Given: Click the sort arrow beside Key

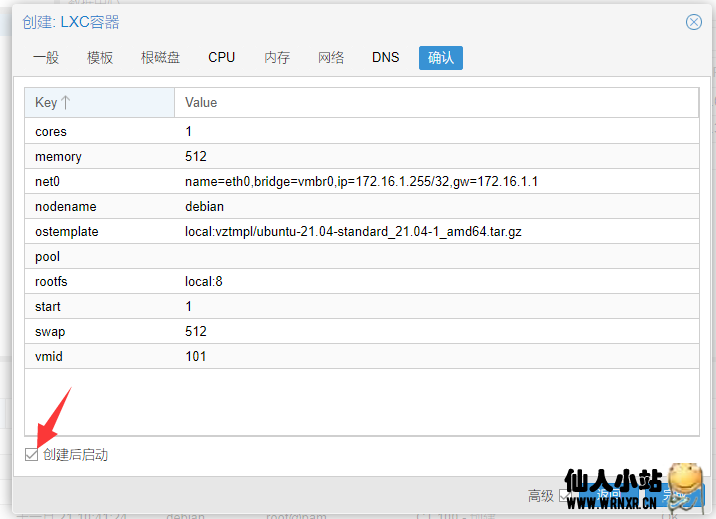Looking at the screenshot, I should [x=66, y=102].
